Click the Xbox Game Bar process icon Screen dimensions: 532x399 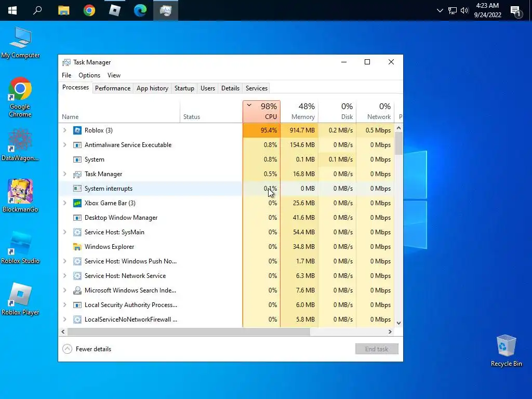pyautogui.click(x=77, y=203)
